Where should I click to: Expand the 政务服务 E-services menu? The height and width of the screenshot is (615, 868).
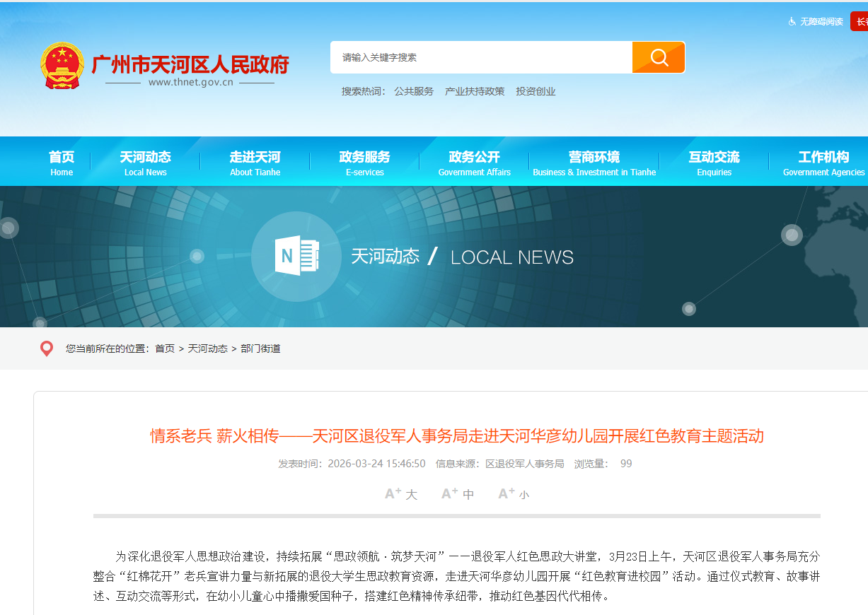click(x=364, y=163)
